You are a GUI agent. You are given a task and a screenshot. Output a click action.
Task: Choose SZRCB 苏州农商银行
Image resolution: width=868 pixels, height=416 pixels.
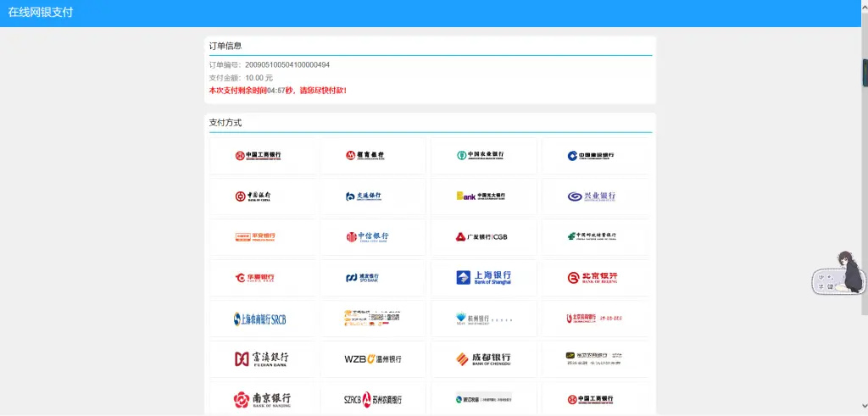pos(373,399)
